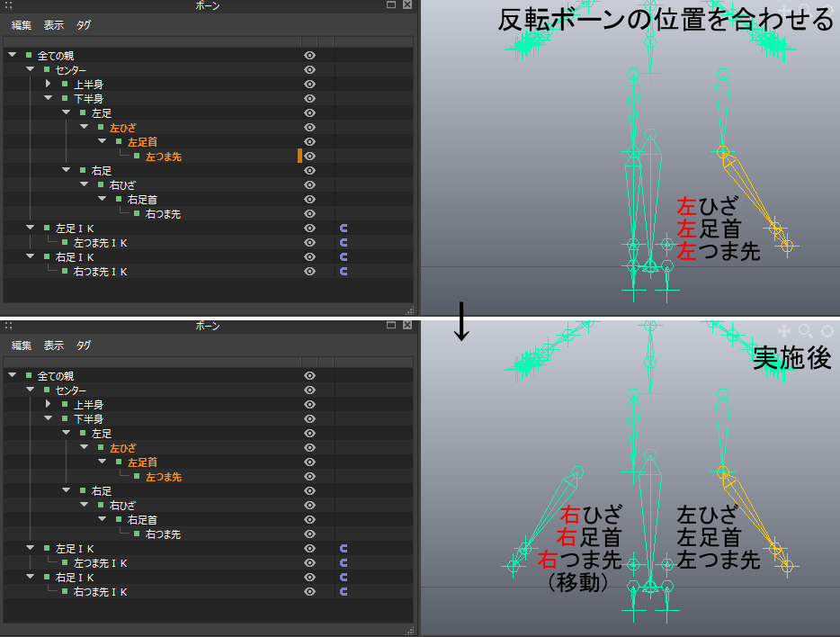Click zoom magnifier icon in lower viewport
Screen dimensions: 840x637
coord(806,331)
